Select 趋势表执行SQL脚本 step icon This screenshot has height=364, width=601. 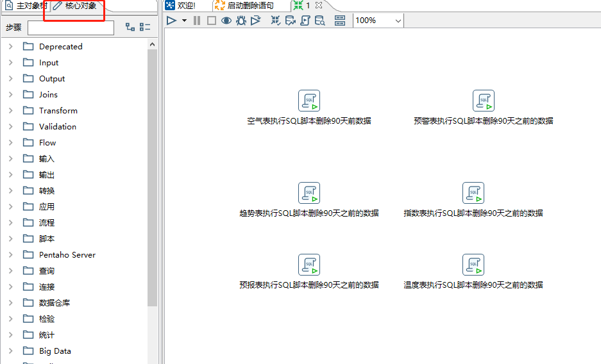point(309,193)
